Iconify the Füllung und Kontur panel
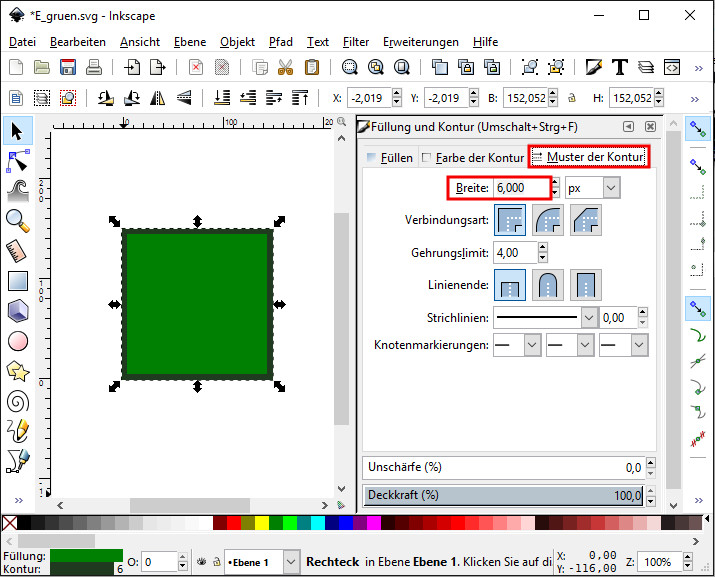715x577 pixels. pos(628,126)
